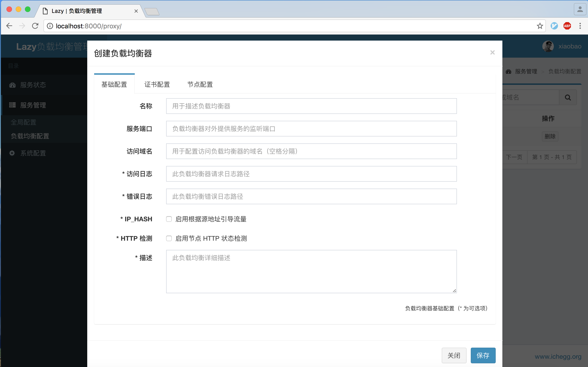Click the 关闭 close button
The width and height of the screenshot is (588, 367).
[x=454, y=355]
